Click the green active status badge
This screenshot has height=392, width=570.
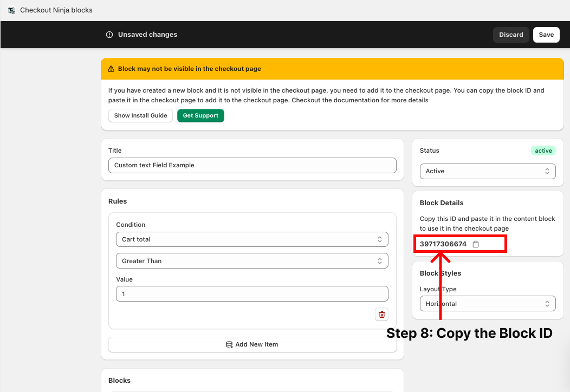[543, 151]
